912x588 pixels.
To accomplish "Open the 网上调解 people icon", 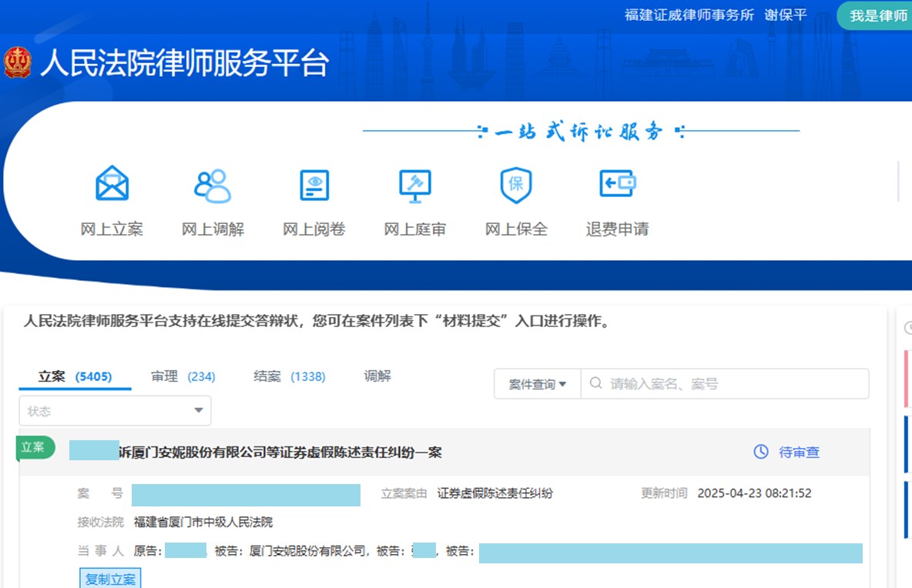I will (213, 185).
